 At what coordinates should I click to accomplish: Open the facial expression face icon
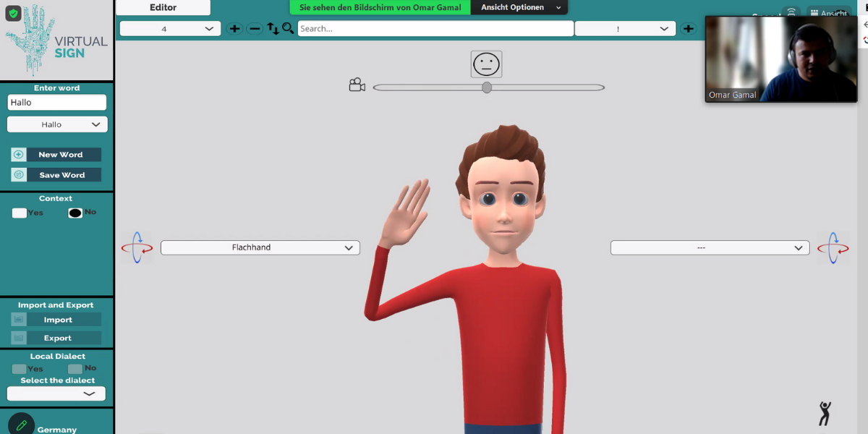486,64
